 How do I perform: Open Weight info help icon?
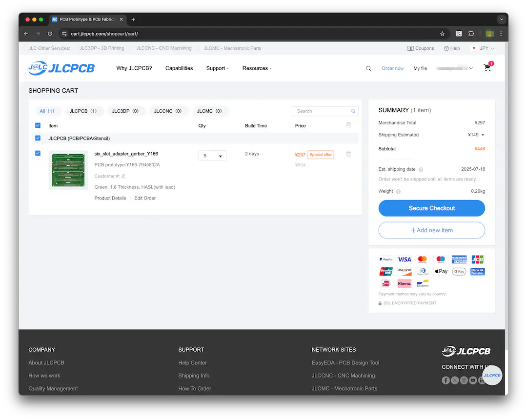pyautogui.click(x=398, y=192)
